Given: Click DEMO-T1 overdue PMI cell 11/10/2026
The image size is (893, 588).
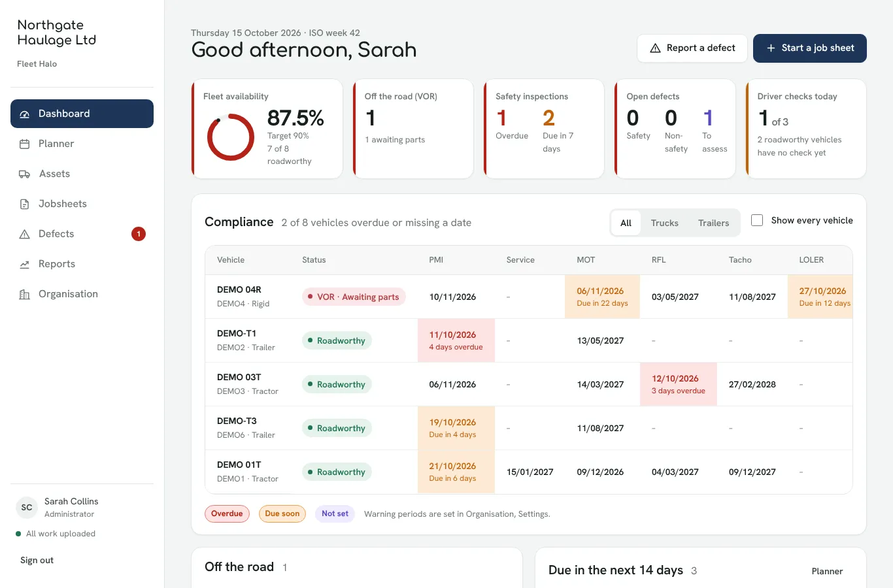Looking at the screenshot, I should tap(456, 340).
